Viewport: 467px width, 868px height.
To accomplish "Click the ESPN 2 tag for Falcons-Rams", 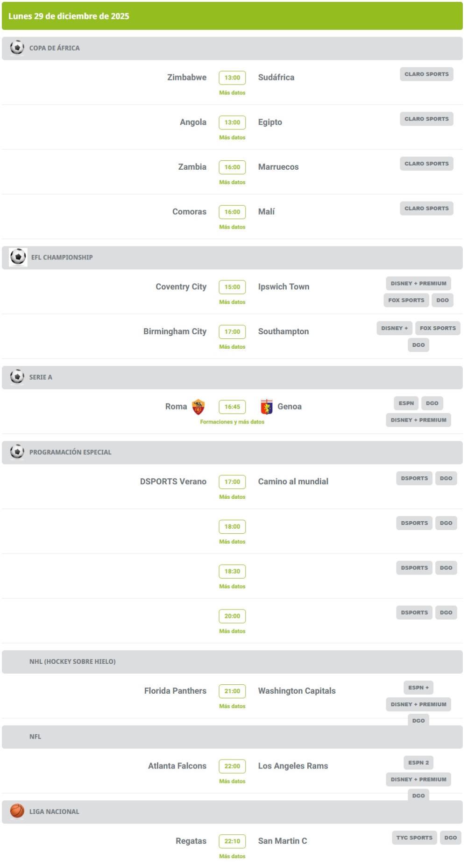I will pyautogui.click(x=418, y=762).
